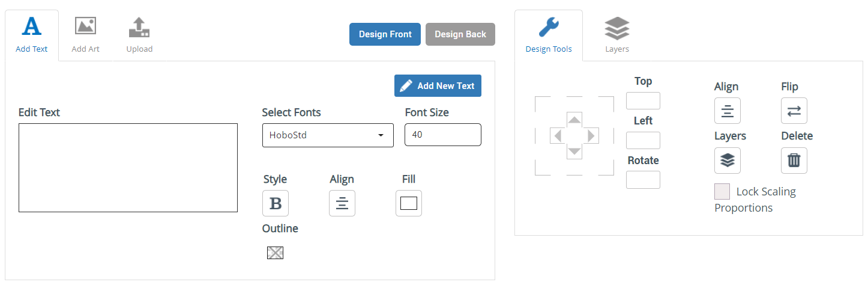Click the Flip arrows icon
868x282 pixels.
point(794,111)
